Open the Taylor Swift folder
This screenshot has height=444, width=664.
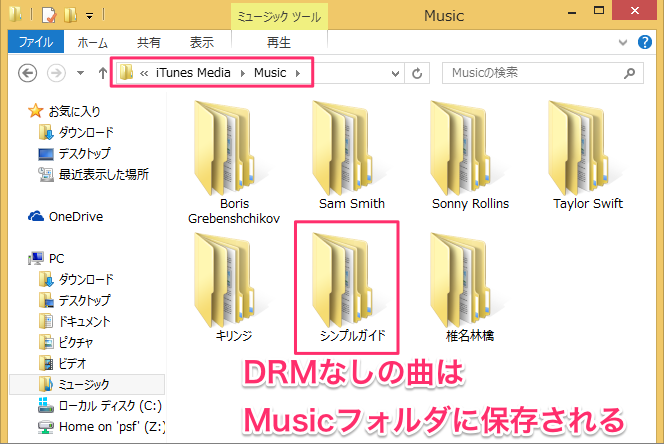click(588, 155)
